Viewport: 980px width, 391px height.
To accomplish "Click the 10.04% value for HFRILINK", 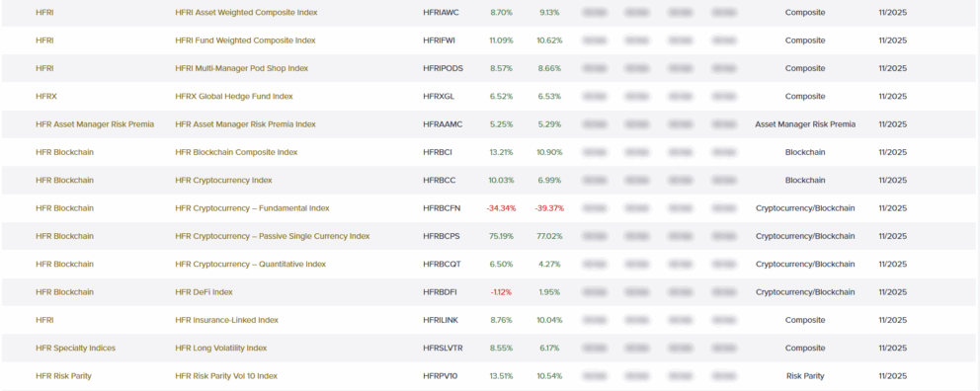I will pos(549,320).
